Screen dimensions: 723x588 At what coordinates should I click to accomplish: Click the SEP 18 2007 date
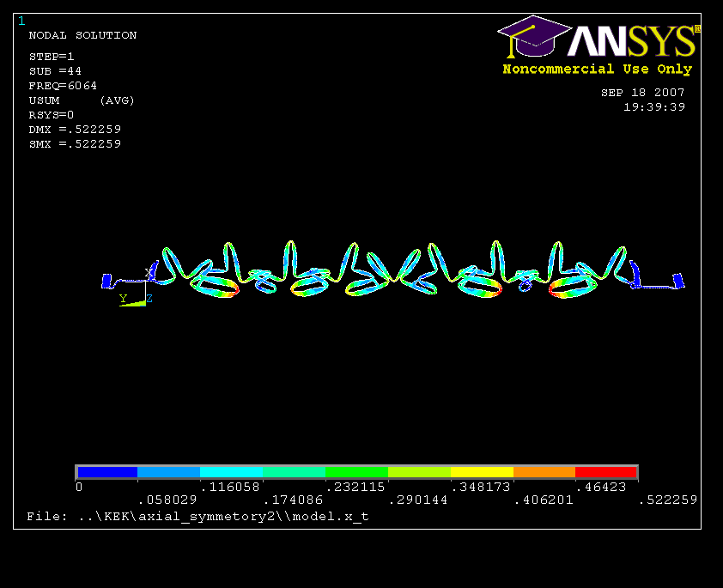[x=643, y=93]
